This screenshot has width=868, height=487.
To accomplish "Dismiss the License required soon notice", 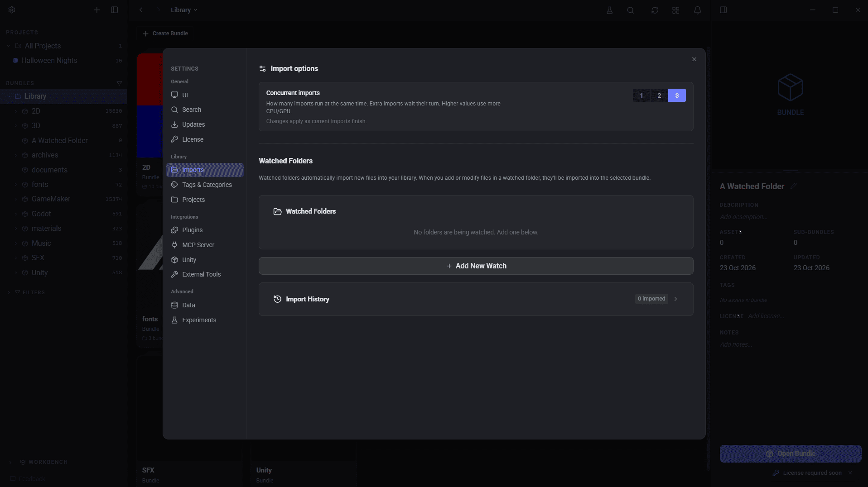I will click(850, 473).
